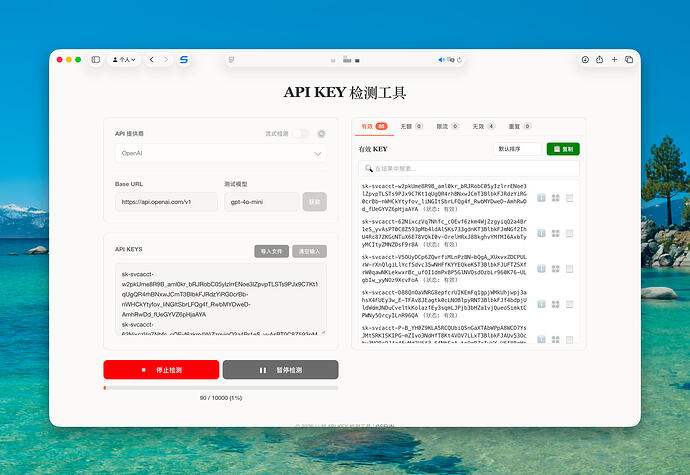Click the info icon for key sk-svcacct-088Qn0aVNRG8
The image size is (690, 475).
tap(542, 304)
